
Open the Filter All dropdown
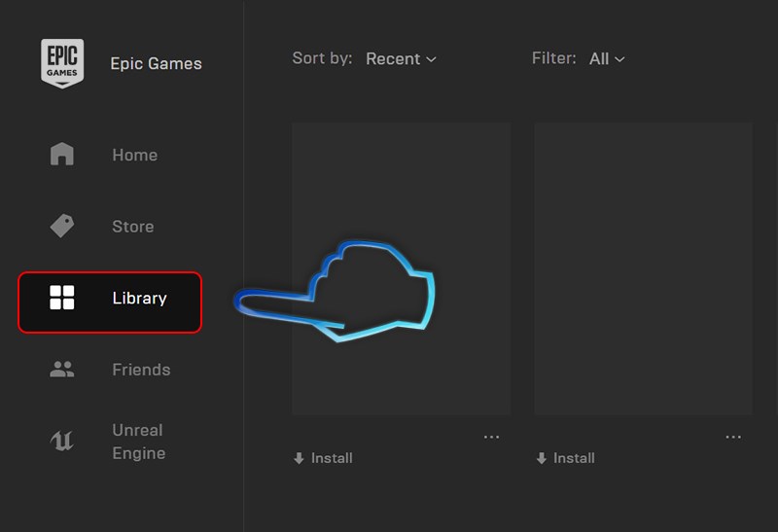pos(607,59)
